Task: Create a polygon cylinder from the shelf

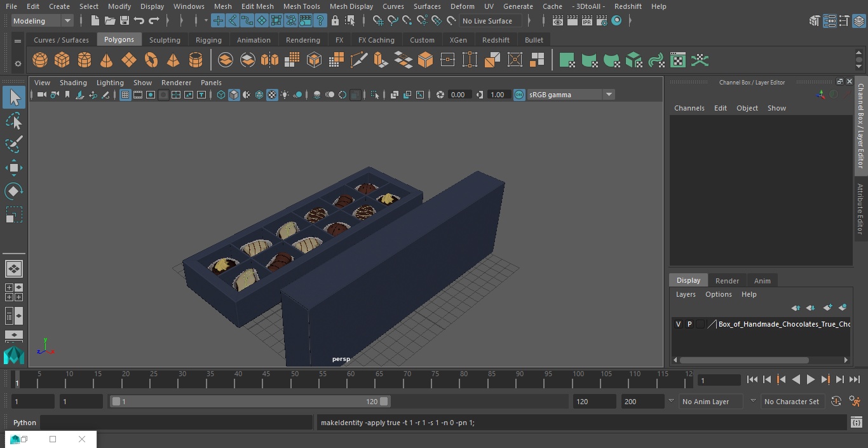Action: [x=85, y=60]
